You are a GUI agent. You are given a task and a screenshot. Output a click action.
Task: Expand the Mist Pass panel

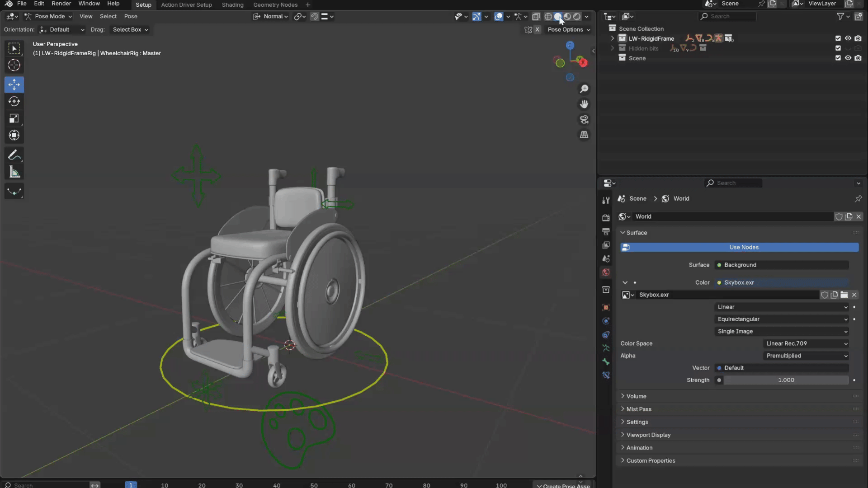638,409
